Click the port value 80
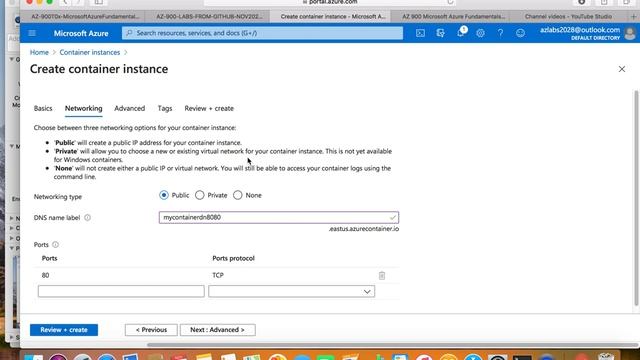Viewport: 640px width, 360px height. 45,276
